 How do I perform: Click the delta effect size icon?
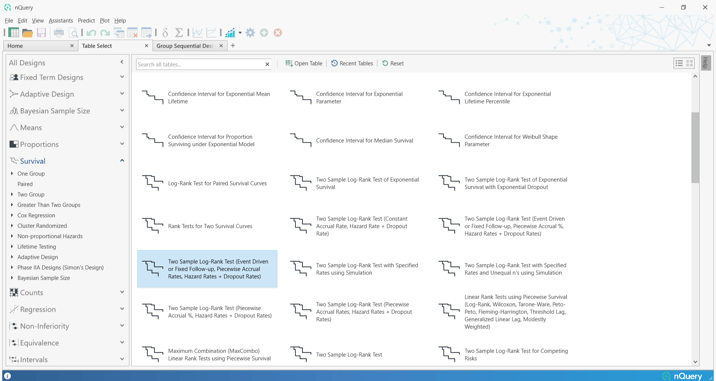click(x=165, y=32)
